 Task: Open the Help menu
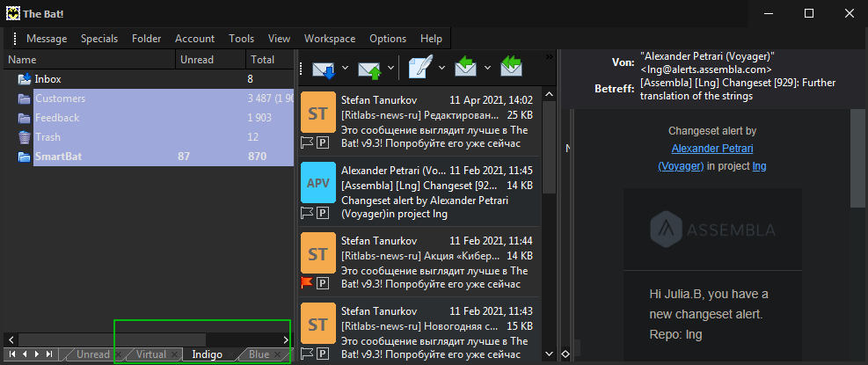[x=431, y=39]
